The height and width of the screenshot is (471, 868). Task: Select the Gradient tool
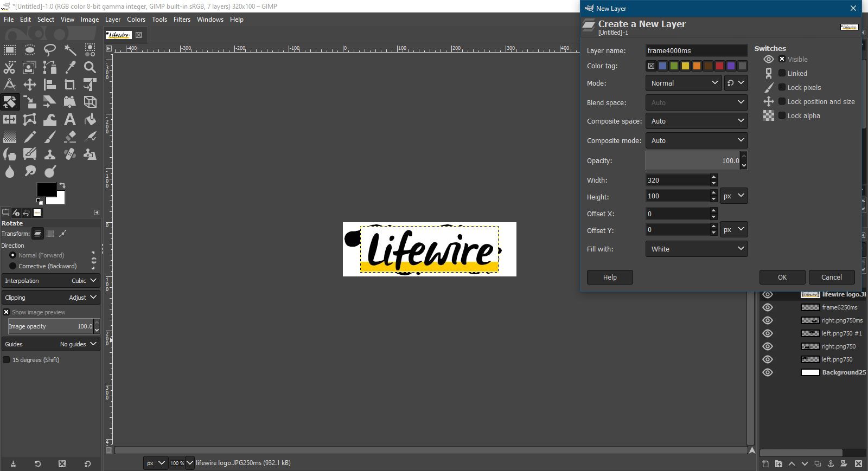(x=10, y=137)
